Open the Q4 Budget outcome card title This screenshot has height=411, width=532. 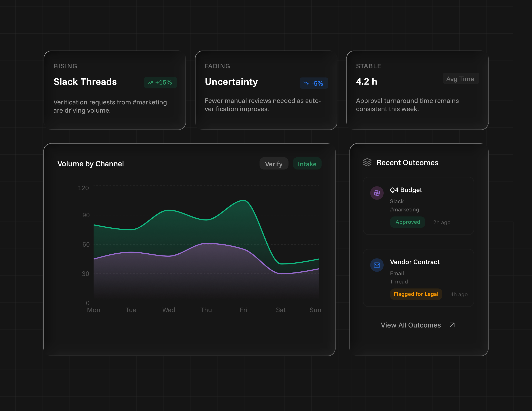[406, 190]
